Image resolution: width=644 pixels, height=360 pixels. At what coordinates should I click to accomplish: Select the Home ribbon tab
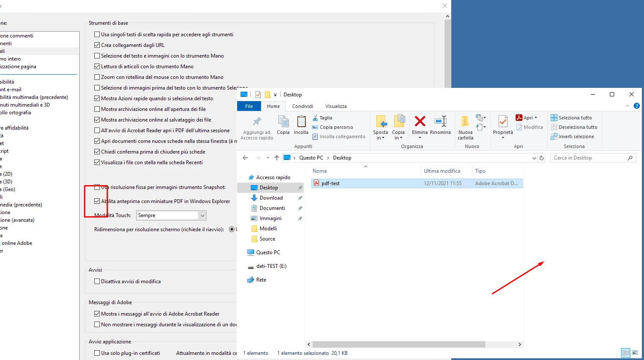coord(273,106)
